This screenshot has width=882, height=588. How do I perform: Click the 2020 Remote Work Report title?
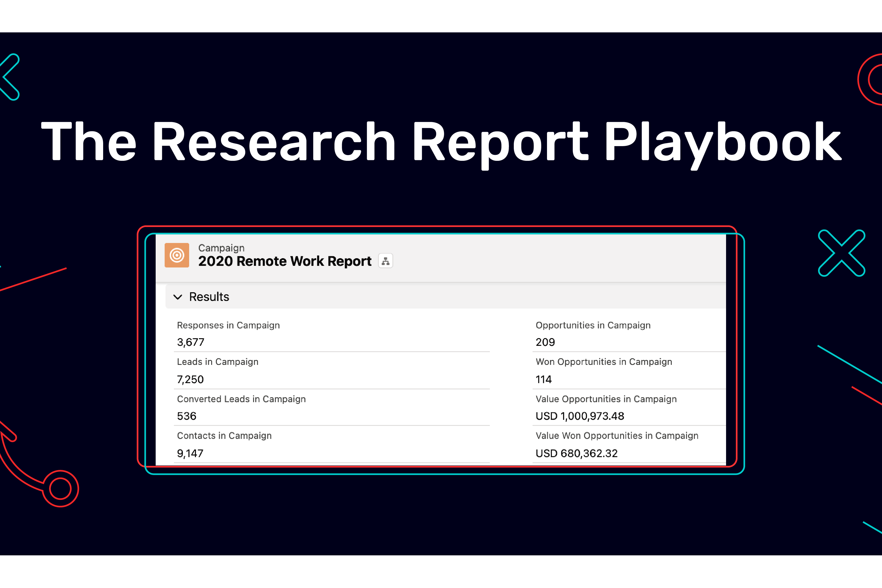285,261
